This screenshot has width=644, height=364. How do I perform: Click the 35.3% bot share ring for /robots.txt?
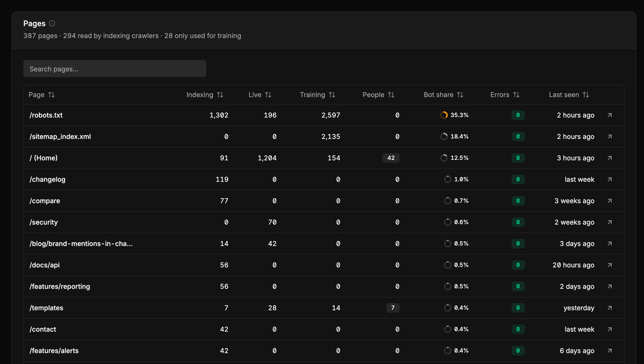pyautogui.click(x=444, y=115)
